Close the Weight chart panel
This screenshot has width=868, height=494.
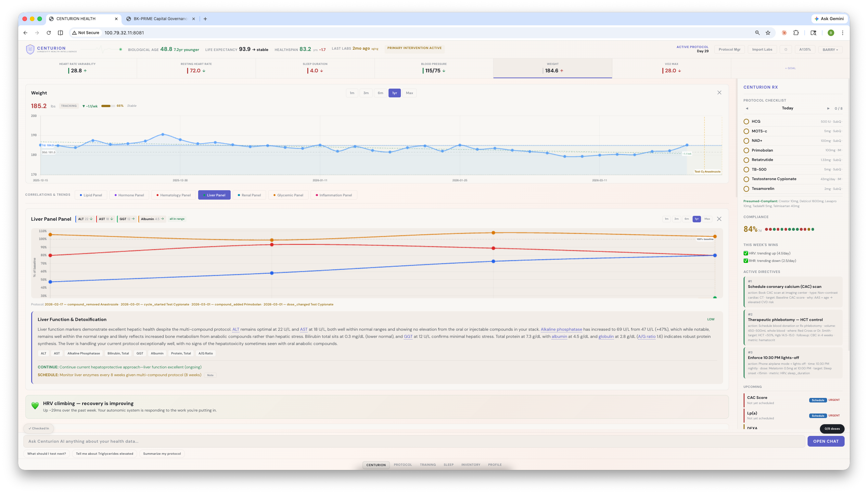pyautogui.click(x=719, y=93)
